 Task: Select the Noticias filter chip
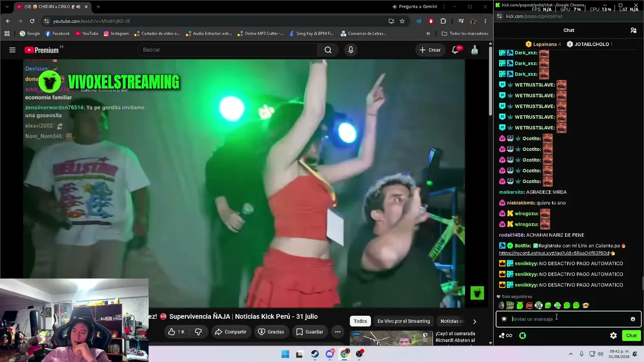(x=451, y=321)
